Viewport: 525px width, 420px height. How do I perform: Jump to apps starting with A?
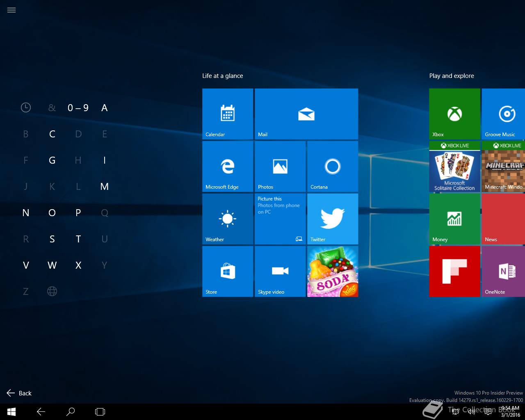click(x=105, y=108)
